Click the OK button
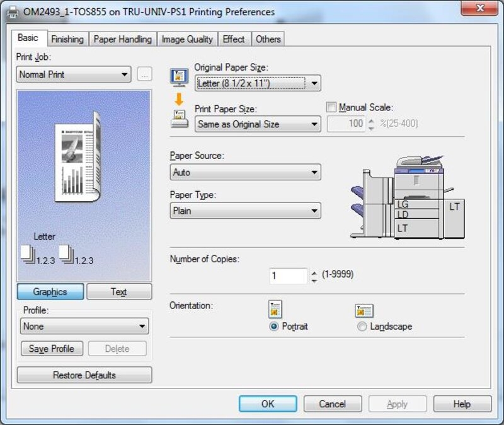 tap(268, 404)
